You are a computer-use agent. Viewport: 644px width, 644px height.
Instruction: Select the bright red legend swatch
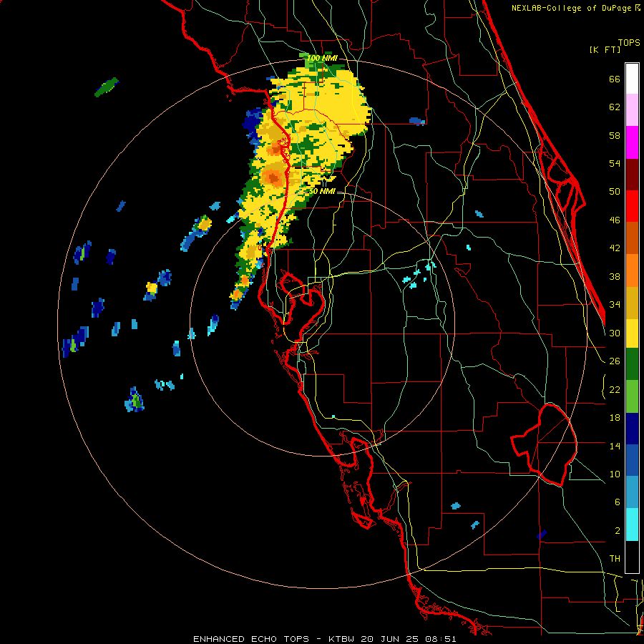pos(632,206)
